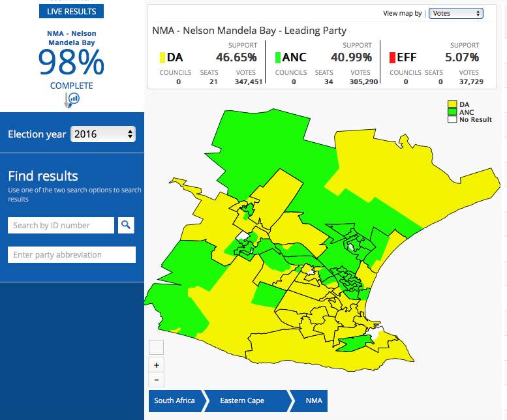
Task: Focus the Search by ID number field
Action: pyautogui.click(x=61, y=225)
